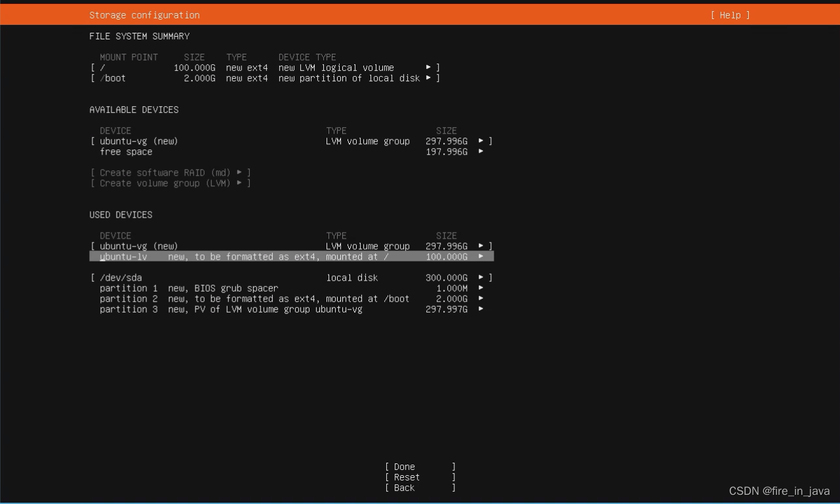Click the USED DEVICES heading
This screenshot has height=504, width=840.
[x=121, y=214]
